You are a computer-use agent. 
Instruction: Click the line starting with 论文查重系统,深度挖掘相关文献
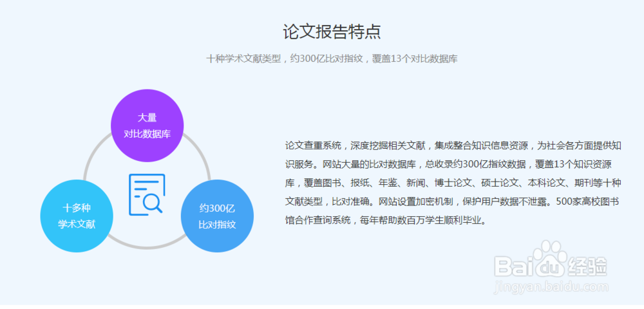(x=453, y=145)
